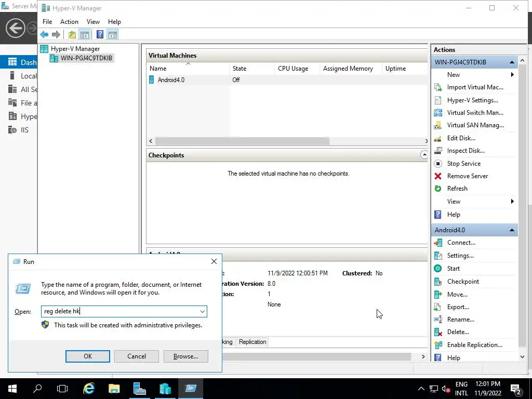Collapse the Android4.0 actions section
The image size is (532, 399).
click(512, 230)
